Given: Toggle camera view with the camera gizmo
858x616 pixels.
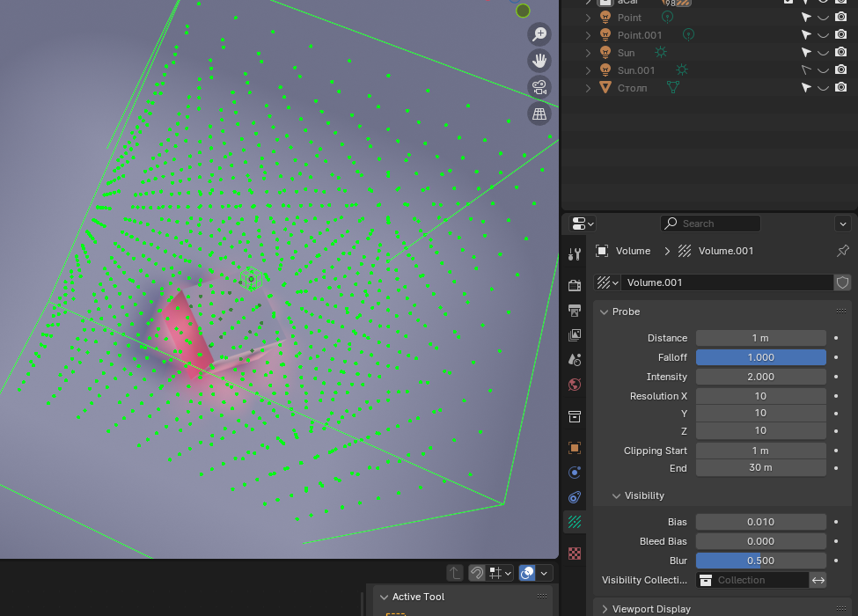Looking at the screenshot, I should tap(539, 87).
